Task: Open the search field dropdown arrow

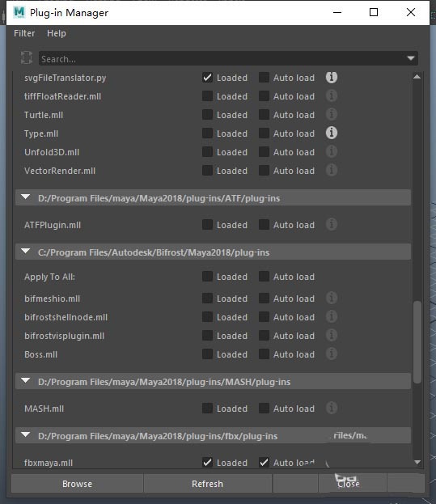Action: [x=411, y=58]
